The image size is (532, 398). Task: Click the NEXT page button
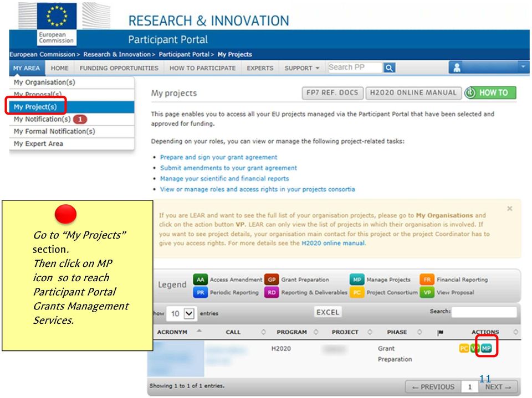click(498, 387)
